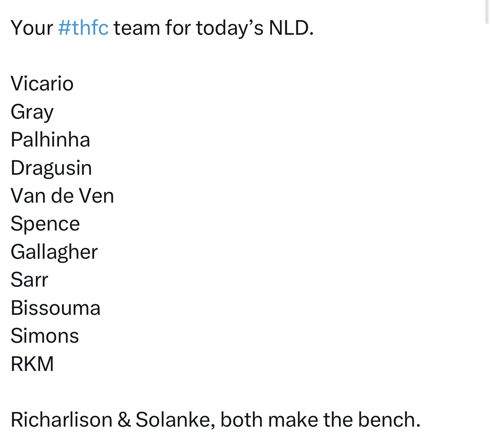Screen dimensions: 492x448
Task: Click the Dragusin lineup entry
Action: point(51,168)
